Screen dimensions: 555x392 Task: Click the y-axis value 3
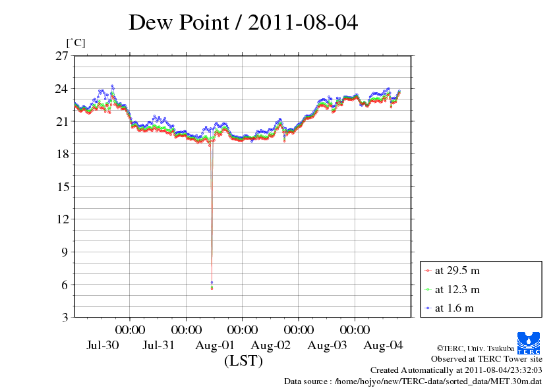(65, 318)
